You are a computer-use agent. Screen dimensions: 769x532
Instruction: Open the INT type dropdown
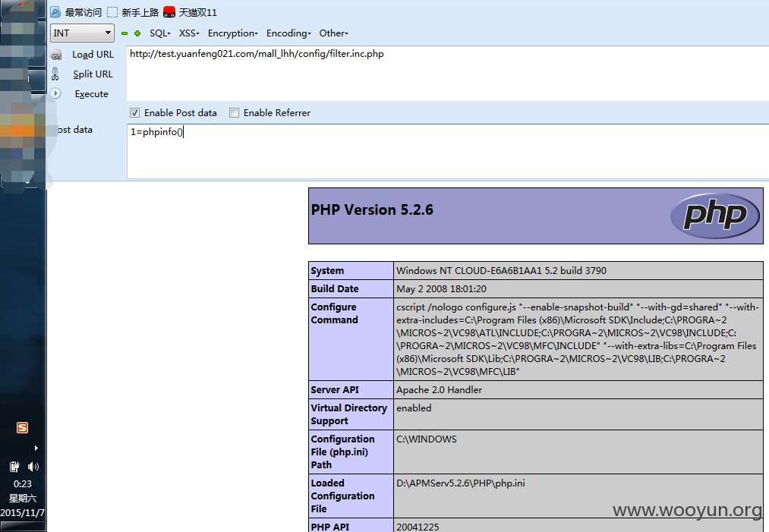tap(83, 33)
